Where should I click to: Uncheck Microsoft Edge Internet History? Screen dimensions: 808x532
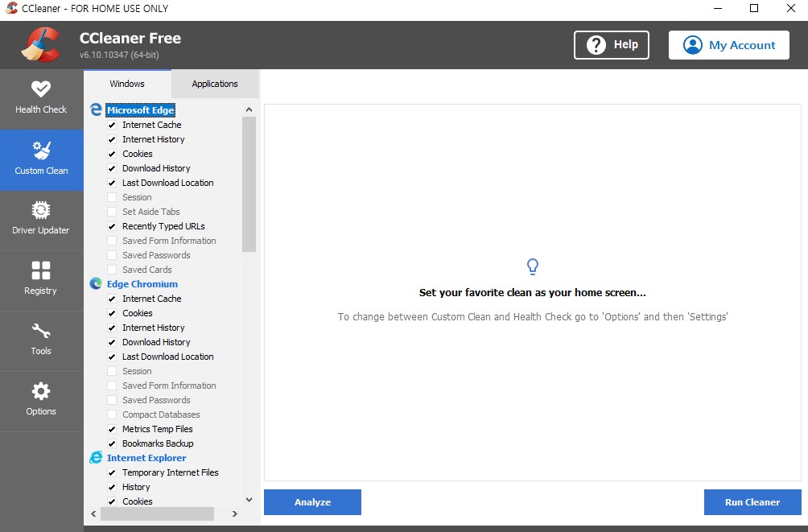point(112,139)
